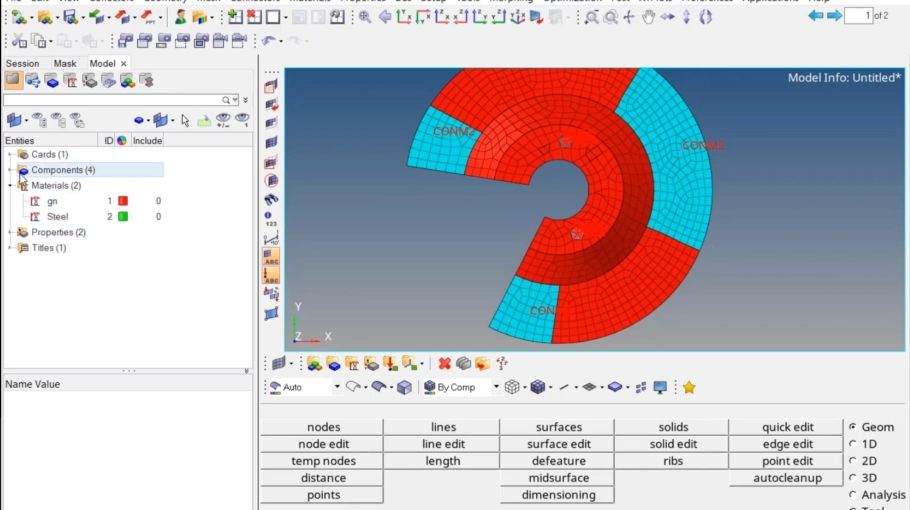Select the XY top plane view icon
910x510 pixels.
click(x=404, y=17)
